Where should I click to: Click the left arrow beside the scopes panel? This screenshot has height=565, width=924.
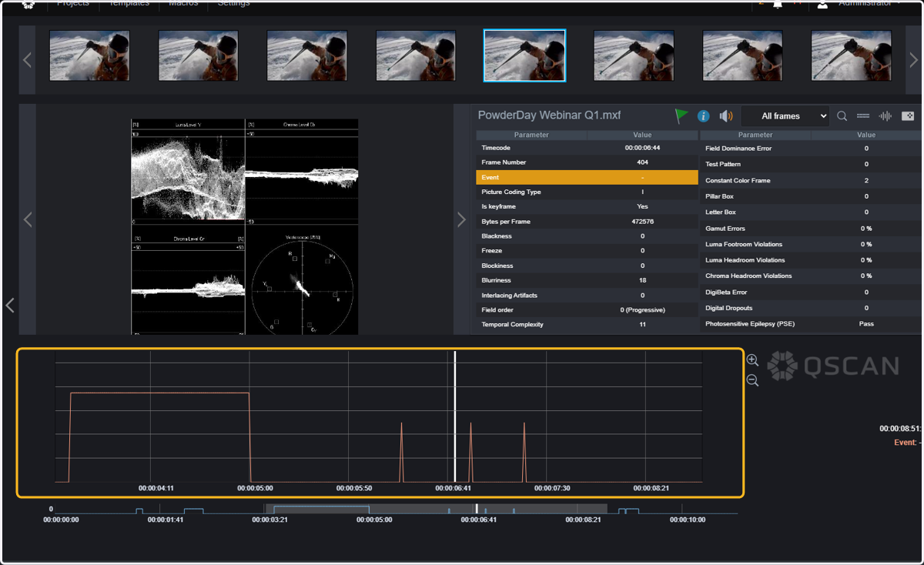[x=27, y=219]
